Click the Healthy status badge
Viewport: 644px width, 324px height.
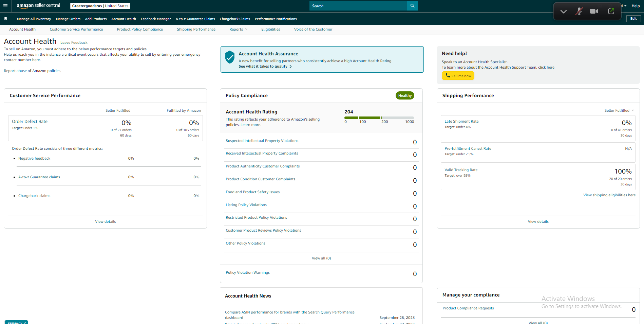[x=405, y=96]
